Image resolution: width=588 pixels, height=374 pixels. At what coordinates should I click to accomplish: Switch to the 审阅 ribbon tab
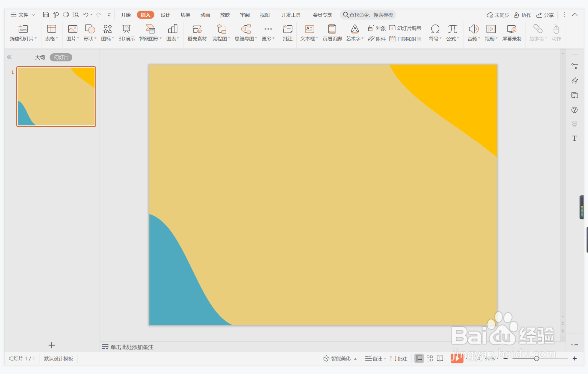245,15
